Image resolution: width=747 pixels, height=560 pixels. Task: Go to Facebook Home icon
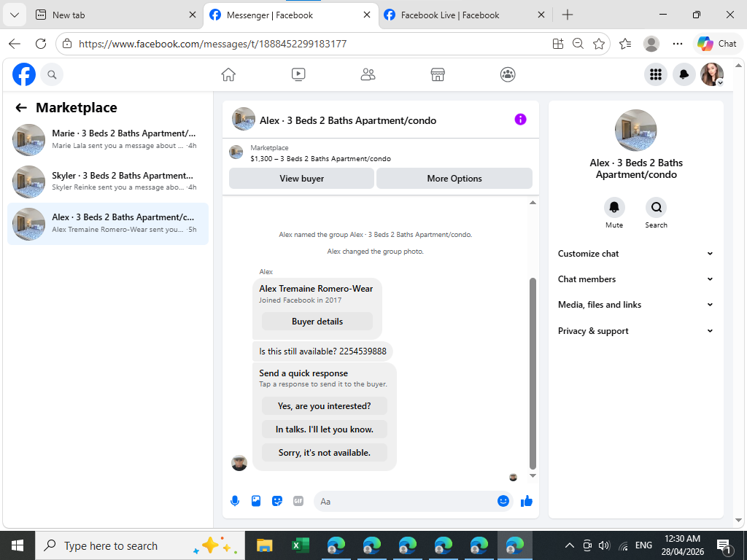pyautogui.click(x=228, y=74)
